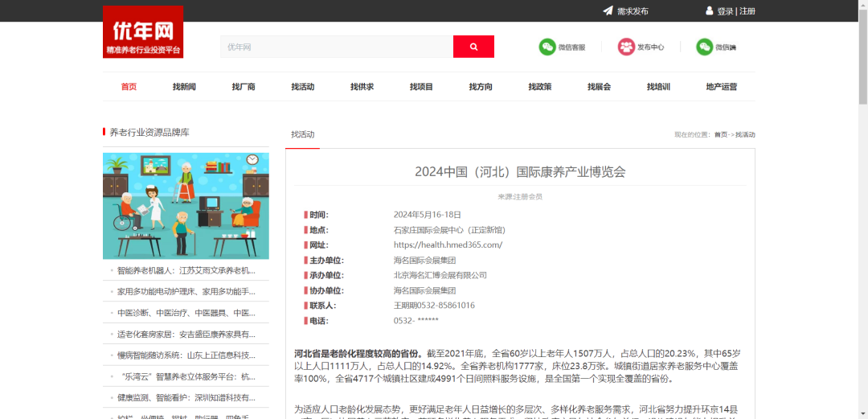868x419 pixels.
Task: Click the user avatar icon beside 登录
Action: pos(709,11)
